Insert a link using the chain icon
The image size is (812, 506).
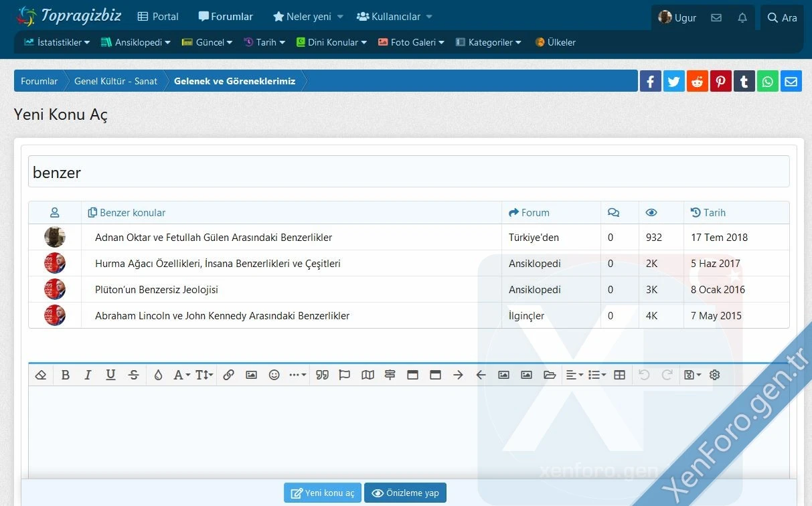click(x=228, y=375)
